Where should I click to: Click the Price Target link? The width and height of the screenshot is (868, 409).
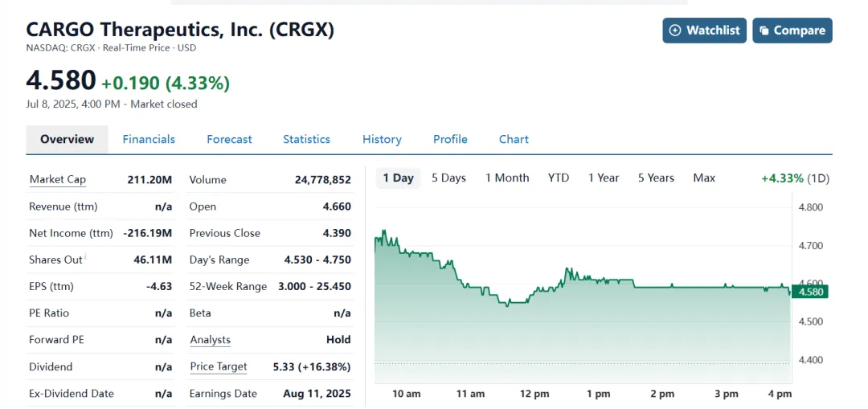(x=218, y=366)
